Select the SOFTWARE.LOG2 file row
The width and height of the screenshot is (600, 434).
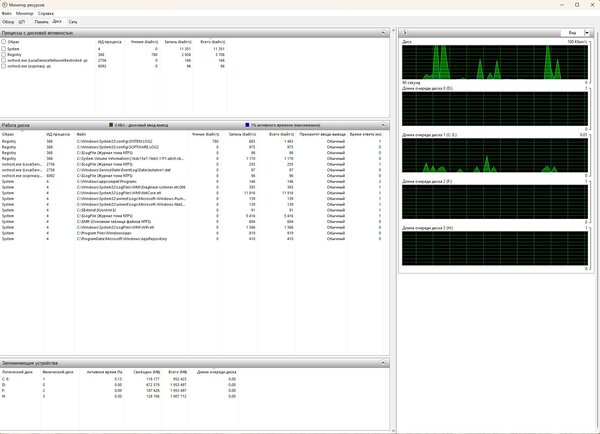point(191,147)
